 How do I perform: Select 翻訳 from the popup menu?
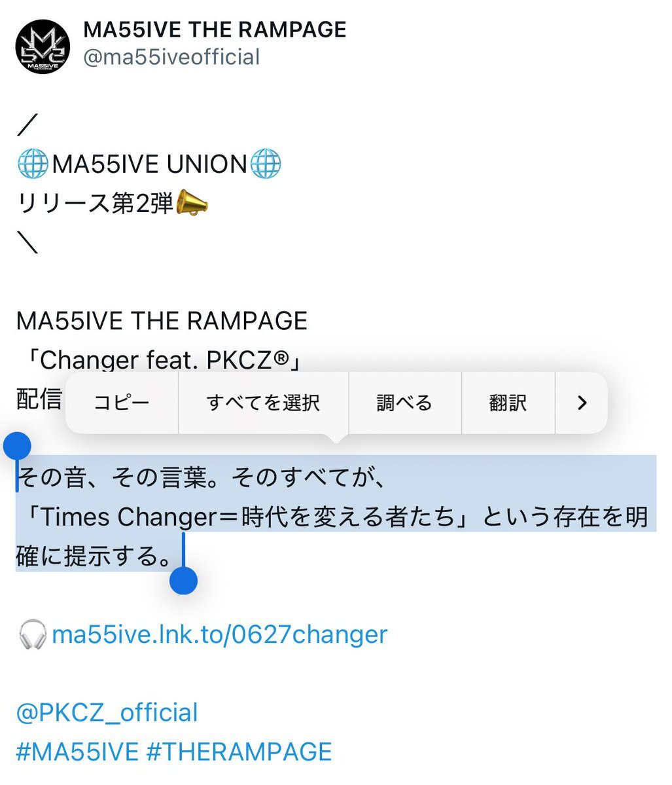(508, 403)
